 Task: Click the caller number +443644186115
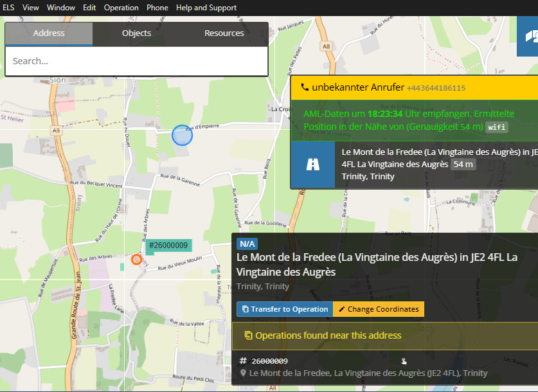(436, 88)
